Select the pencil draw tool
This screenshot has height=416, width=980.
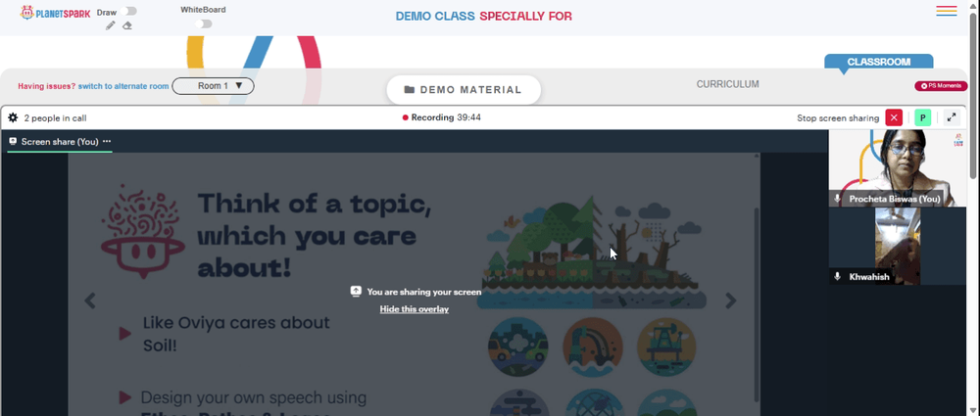click(111, 25)
